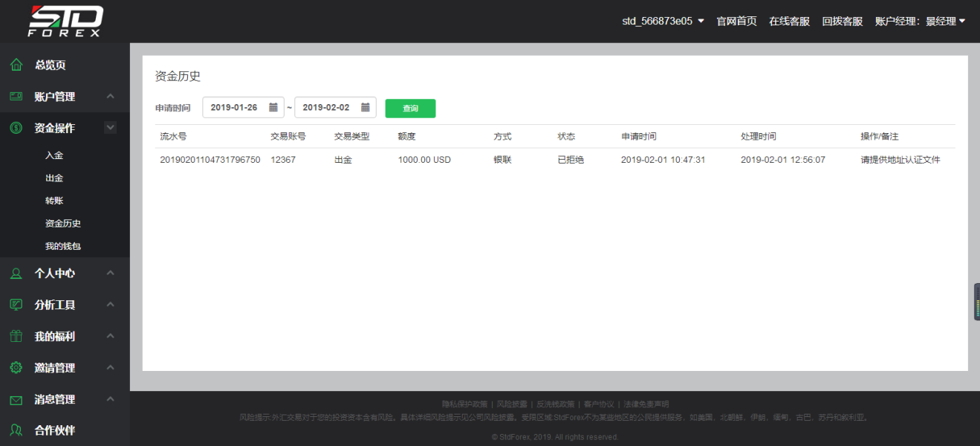Image resolution: width=980 pixels, height=446 pixels.
Task: Open calendar for end date 2019-02-02
Action: 366,108
